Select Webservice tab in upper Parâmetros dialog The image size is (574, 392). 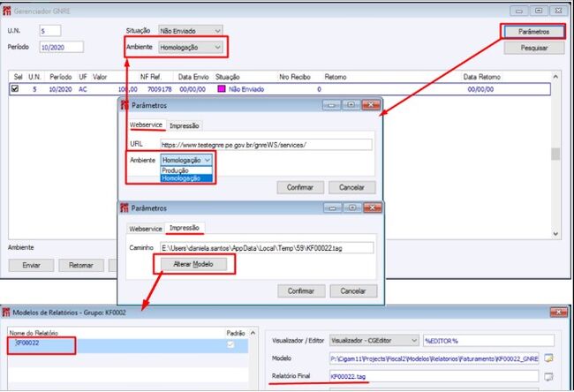click(x=146, y=124)
